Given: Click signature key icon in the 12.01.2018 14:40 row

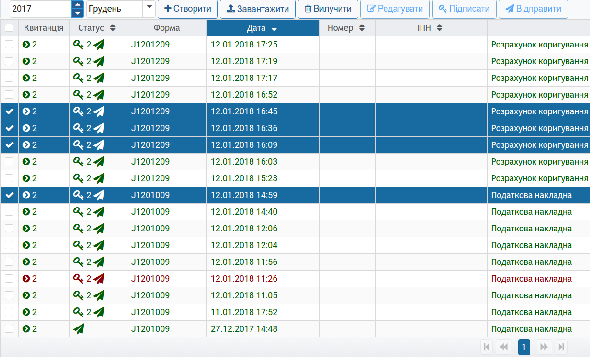Looking at the screenshot, I should [x=78, y=211].
